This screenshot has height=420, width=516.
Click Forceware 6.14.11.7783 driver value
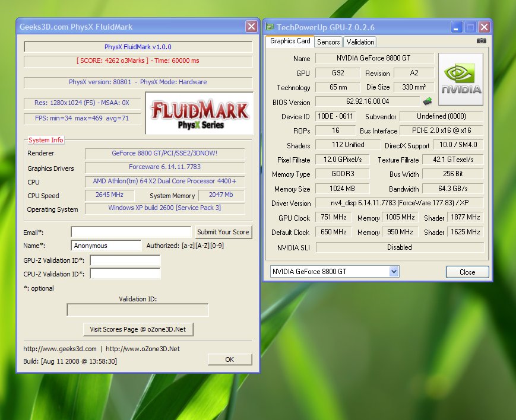(164, 167)
